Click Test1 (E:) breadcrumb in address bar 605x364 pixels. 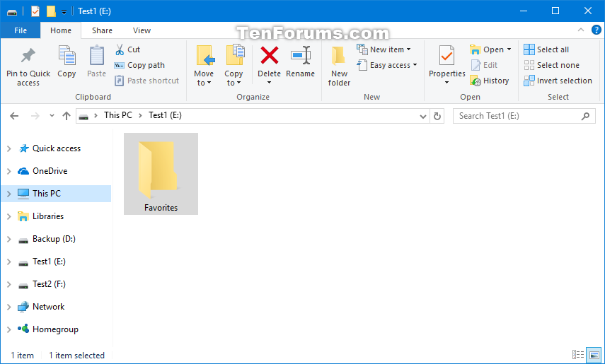tap(165, 115)
